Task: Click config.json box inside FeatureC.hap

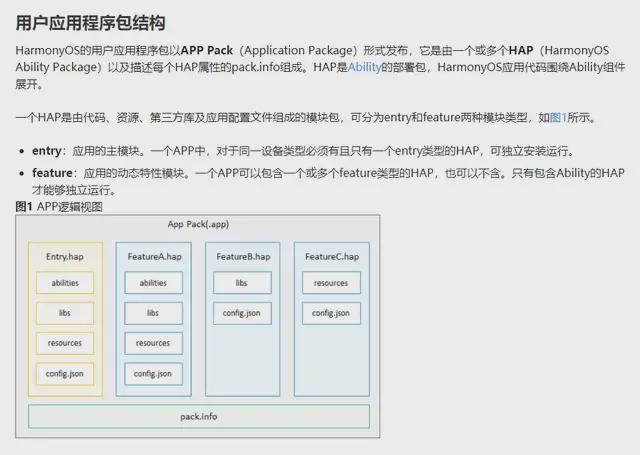Action: (331, 313)
